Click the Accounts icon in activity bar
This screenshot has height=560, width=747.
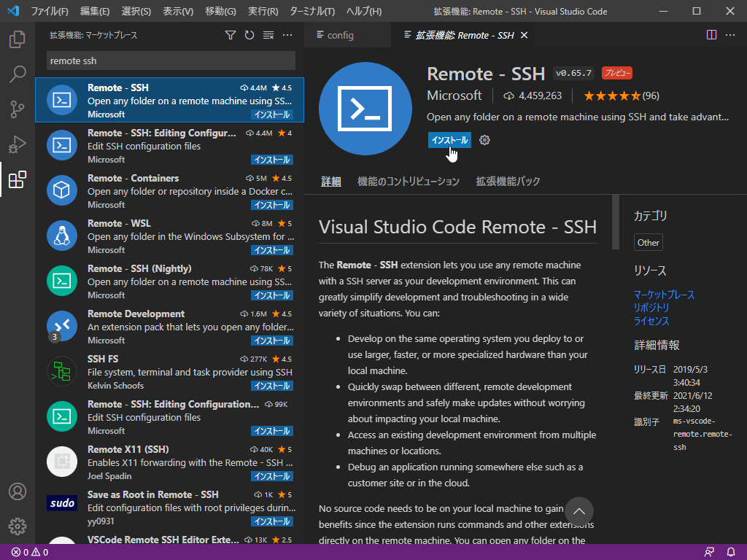click(17, 491)
